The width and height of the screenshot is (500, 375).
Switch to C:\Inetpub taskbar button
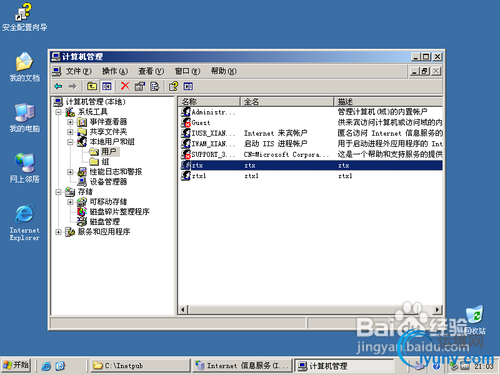click(x=140, y=366)
